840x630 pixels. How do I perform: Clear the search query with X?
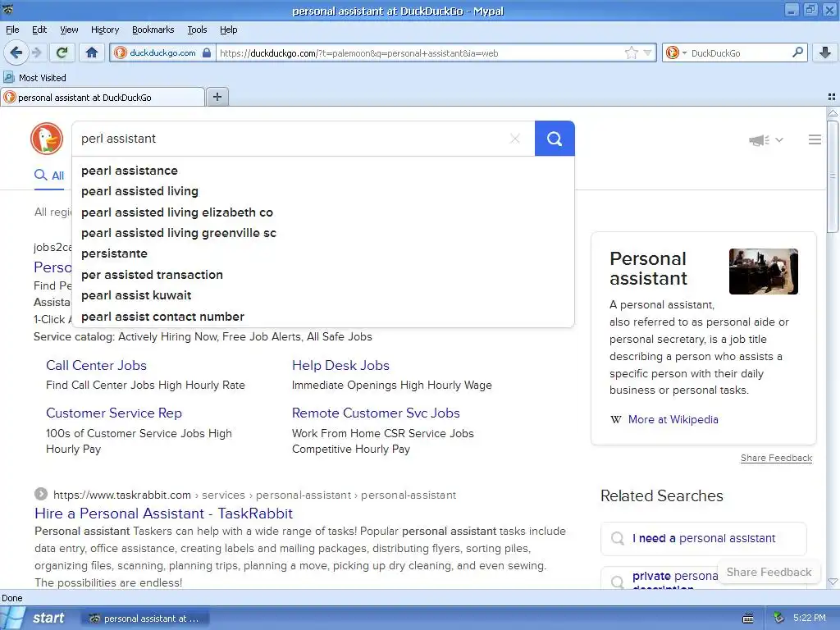515,139
